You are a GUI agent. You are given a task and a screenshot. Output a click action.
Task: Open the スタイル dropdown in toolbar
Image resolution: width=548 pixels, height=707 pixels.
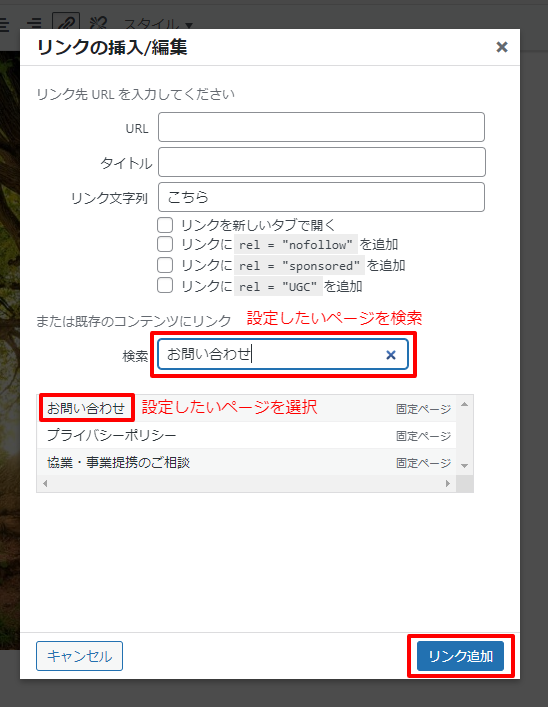(158, 24)
